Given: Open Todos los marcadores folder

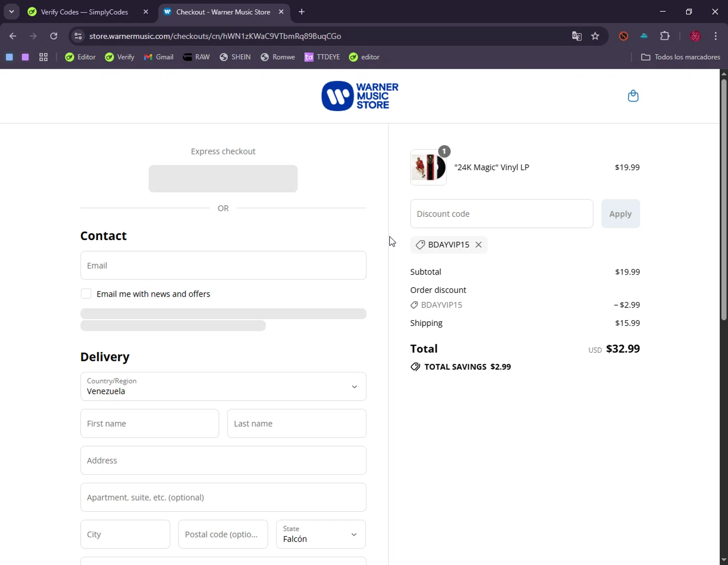Looking at the screenshot, I should [680, 57].
